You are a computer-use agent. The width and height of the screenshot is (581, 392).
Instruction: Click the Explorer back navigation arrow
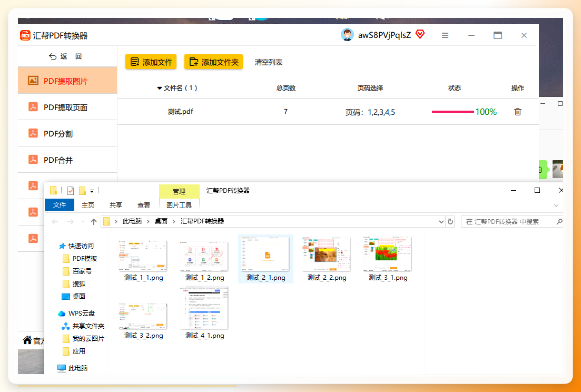[x=55, y=222]
